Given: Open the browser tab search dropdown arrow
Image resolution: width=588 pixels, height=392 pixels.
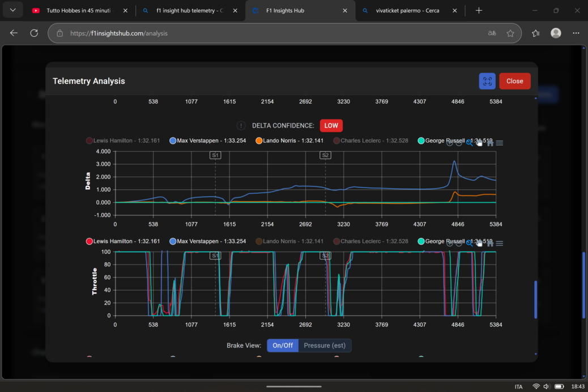Looking at the screenshot, I should point(12,10).
